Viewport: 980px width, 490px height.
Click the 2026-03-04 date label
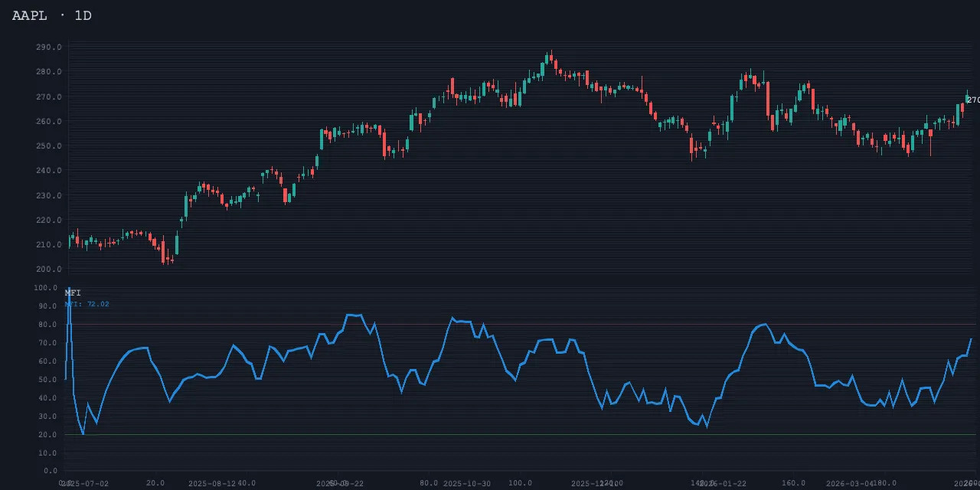(x=850, y=483)
